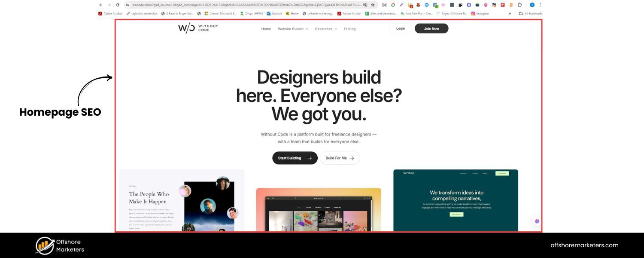Click the Offshore Marketers logo

(x=59, y=245)
